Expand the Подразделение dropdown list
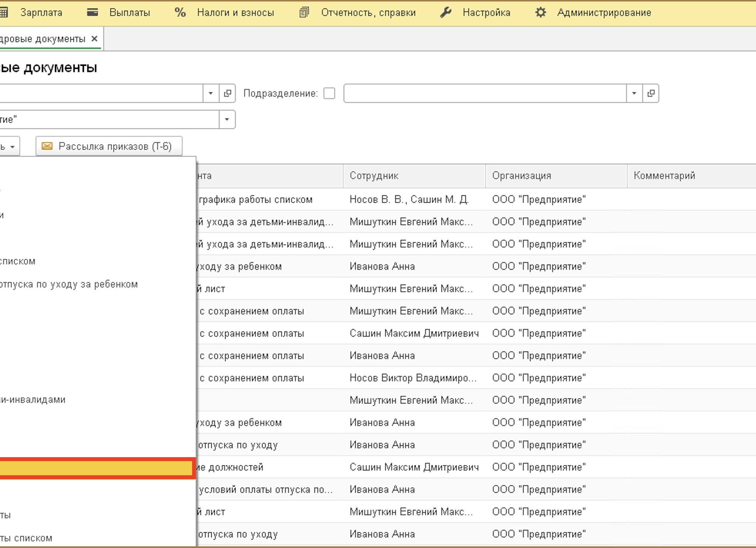 pyautogui.click(x=634, y=93)
